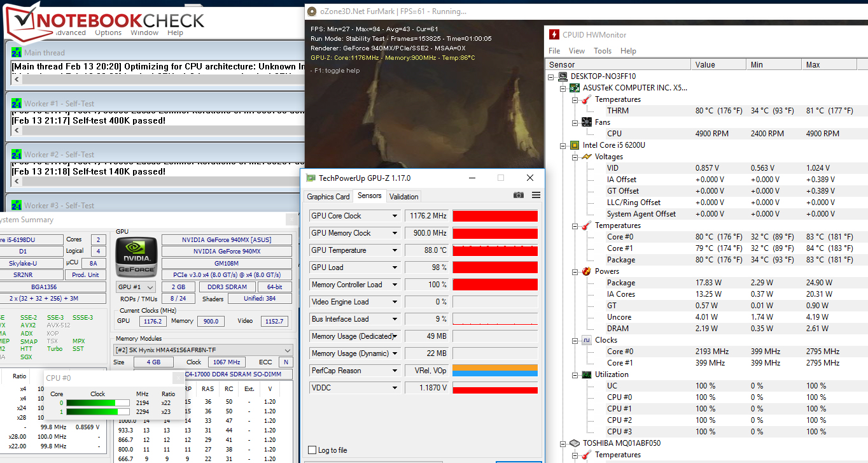Click the Worker #1 Self-Test window icon
Viewport: 868px width, 463px height.
coord(17,104)
